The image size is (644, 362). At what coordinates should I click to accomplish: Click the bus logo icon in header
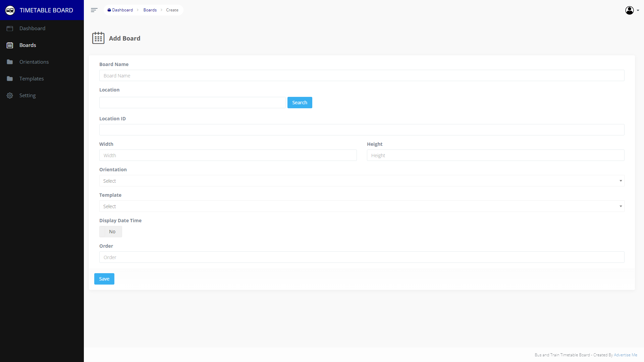pyautogui.click(x=10, y=10)
